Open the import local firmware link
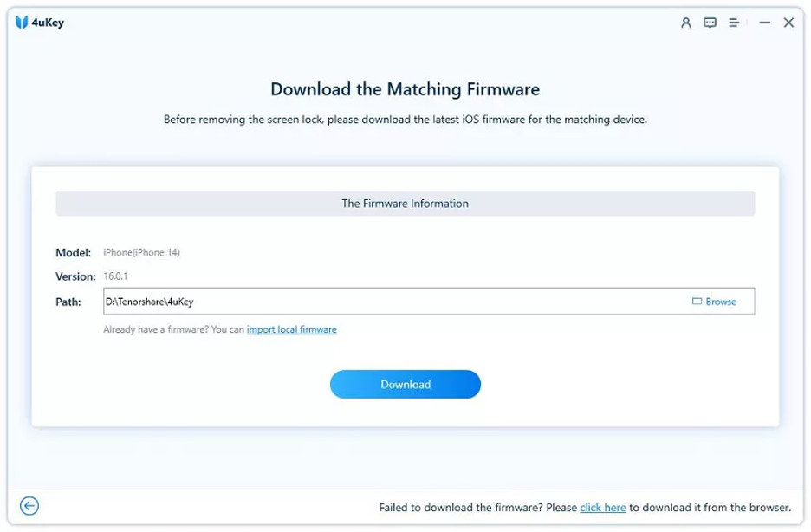This screenshot has height=532, width=811. [291, 329]
